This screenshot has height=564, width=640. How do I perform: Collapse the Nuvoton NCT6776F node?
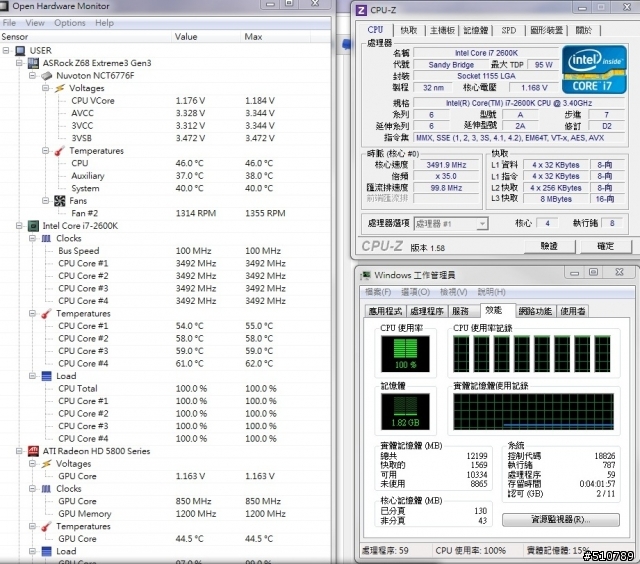tap(32, 76)
